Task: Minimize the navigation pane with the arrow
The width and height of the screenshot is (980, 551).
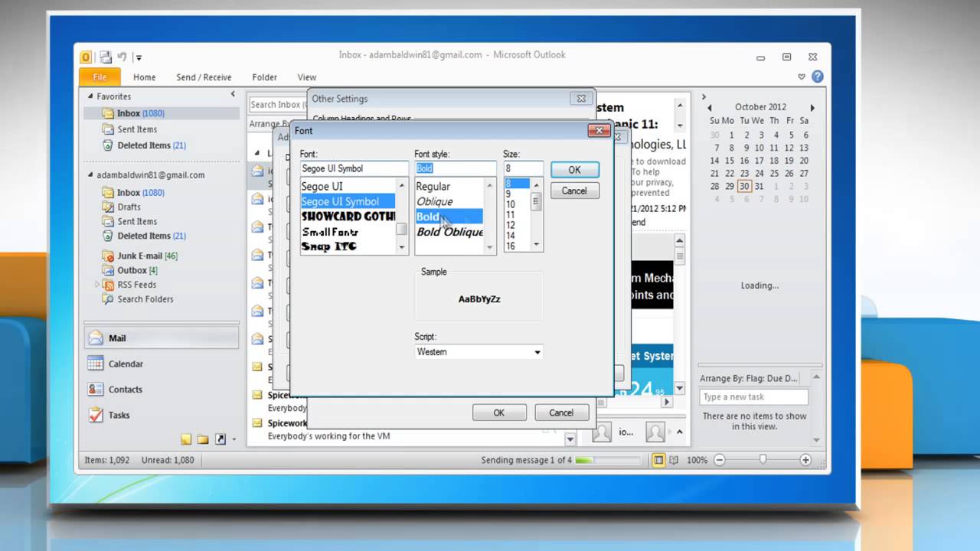Action: [233, 94]
